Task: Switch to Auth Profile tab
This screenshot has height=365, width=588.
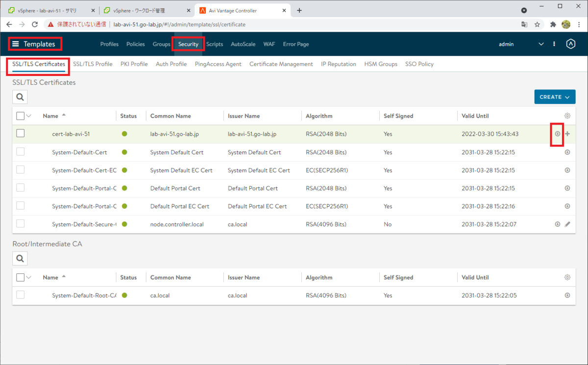Action: 171,64
